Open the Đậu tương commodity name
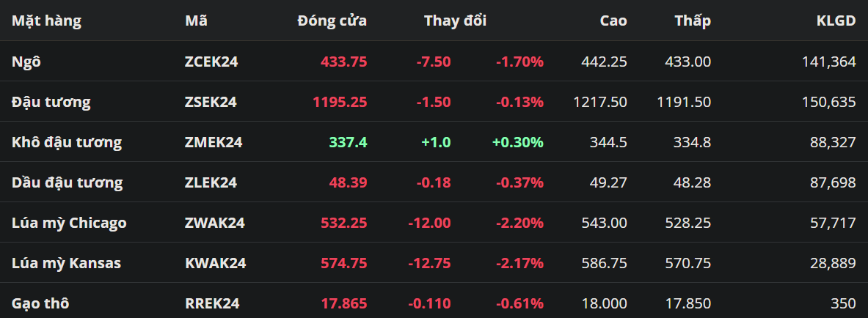The image size is (868, 318). pos(51,102)
